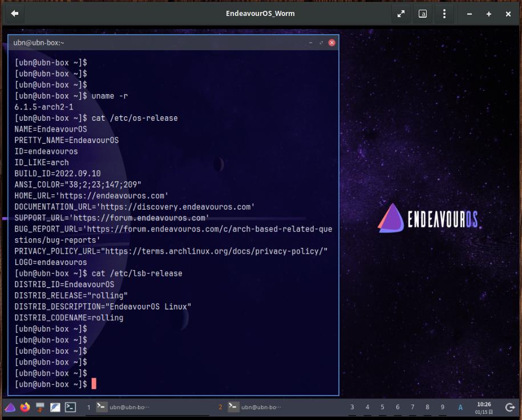This screenshot has height=420, width=522.
Task: Open the blue A input method indicator in the panel
Action: (x=460, y=407)
